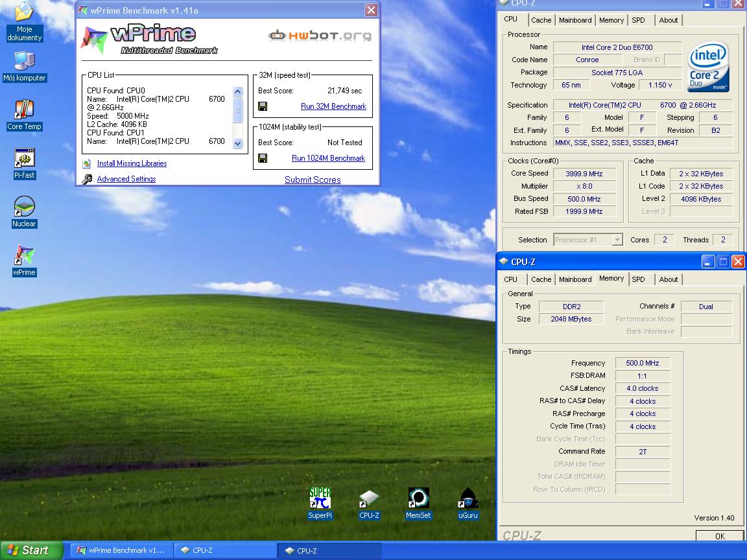Click processor name Intel Core 2 Duo E6700
The width and height of the screenshot is (747, 560).
(617, 47)
